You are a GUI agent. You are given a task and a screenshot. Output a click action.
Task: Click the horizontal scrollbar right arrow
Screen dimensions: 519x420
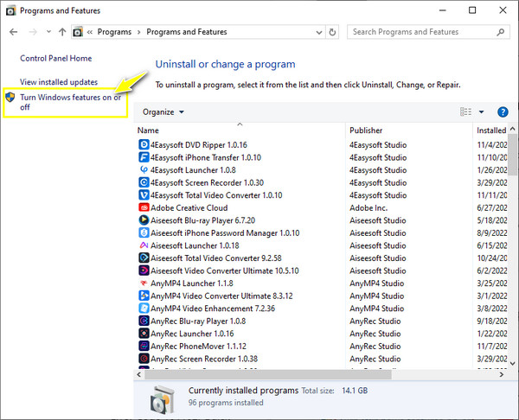point(502,375)
